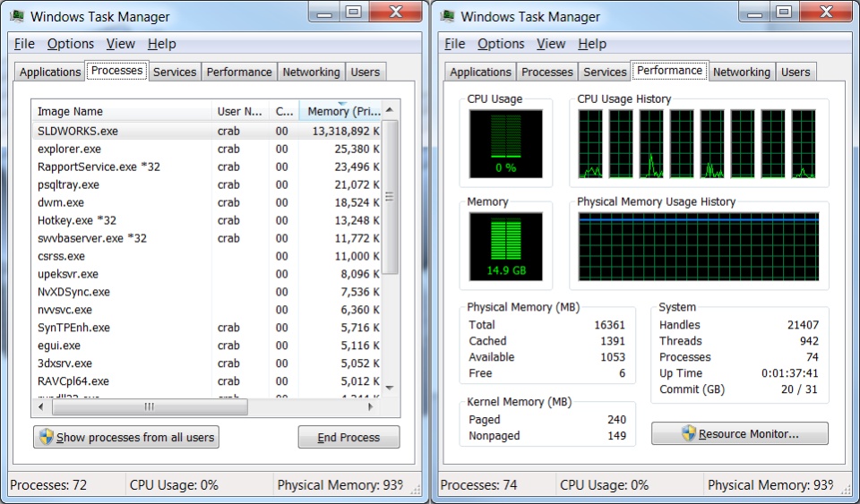Click Memory 14.9 GB meter
Viewport: 860px width, 504px height.
tap(505, 246)
